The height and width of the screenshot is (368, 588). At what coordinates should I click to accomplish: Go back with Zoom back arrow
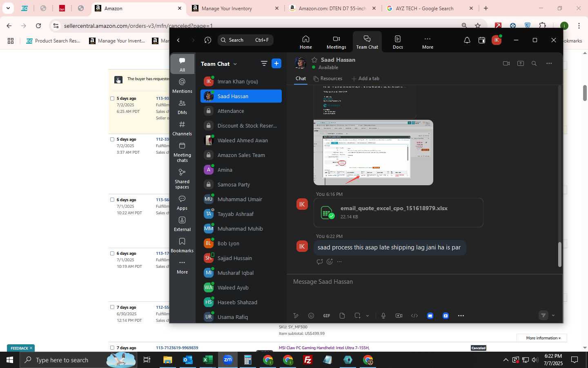(178, 40)
